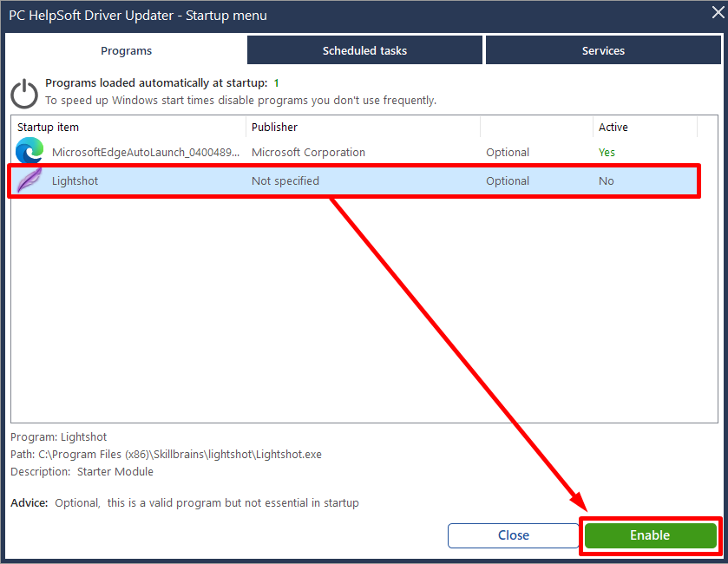
Task: Select the Lightshot startup entry name
Action: pos(75,180)
